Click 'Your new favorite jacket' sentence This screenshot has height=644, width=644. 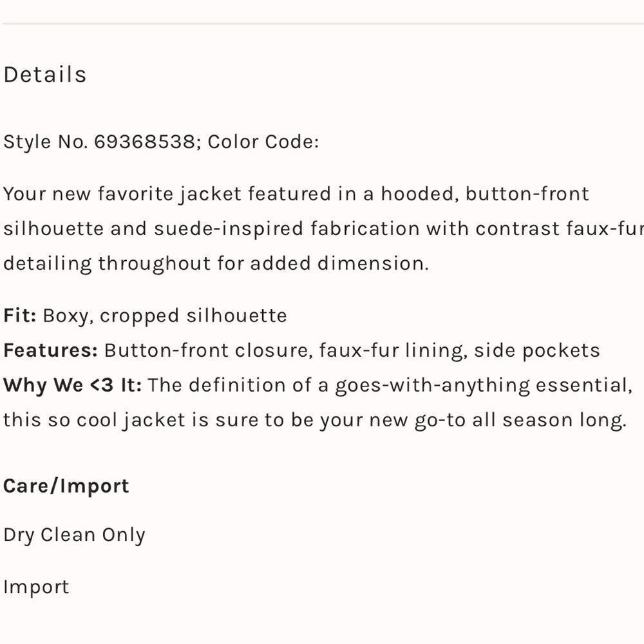click(122, 194)
